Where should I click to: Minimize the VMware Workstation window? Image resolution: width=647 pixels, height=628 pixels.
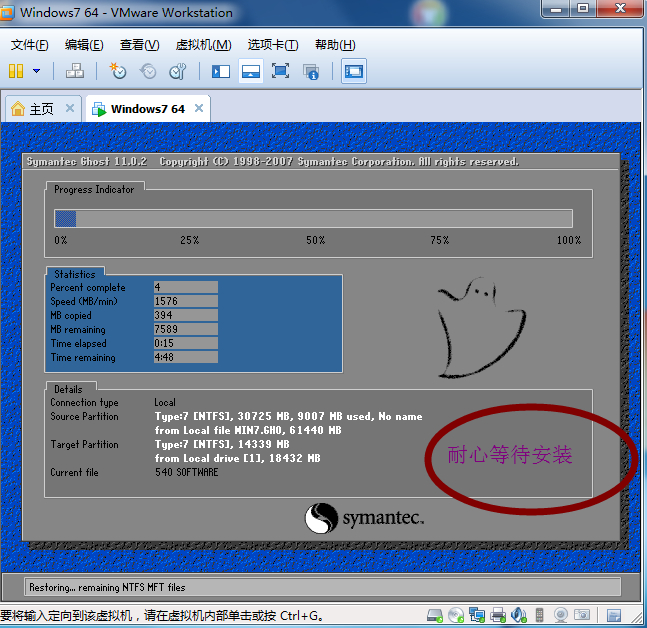click(x=556, y=8)
